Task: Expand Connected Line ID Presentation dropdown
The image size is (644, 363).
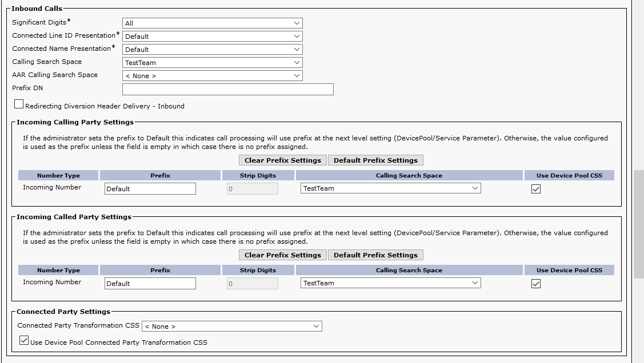Action: (x=212, y=37)
